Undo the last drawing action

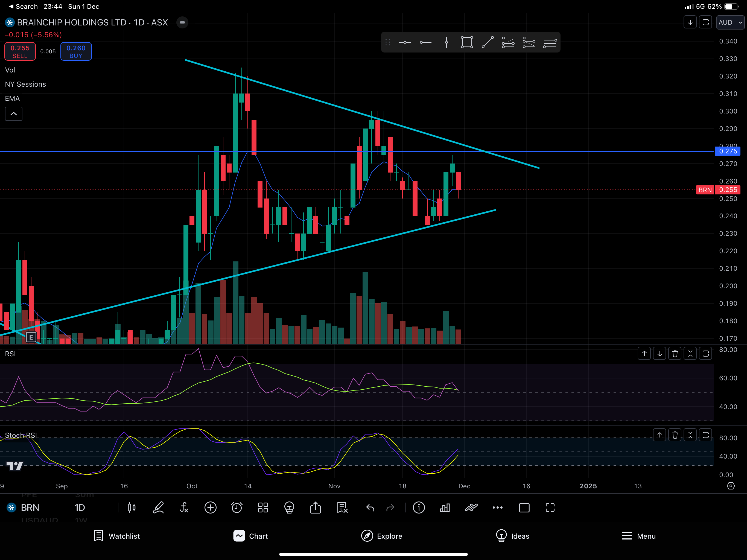(x=370, y=508)
